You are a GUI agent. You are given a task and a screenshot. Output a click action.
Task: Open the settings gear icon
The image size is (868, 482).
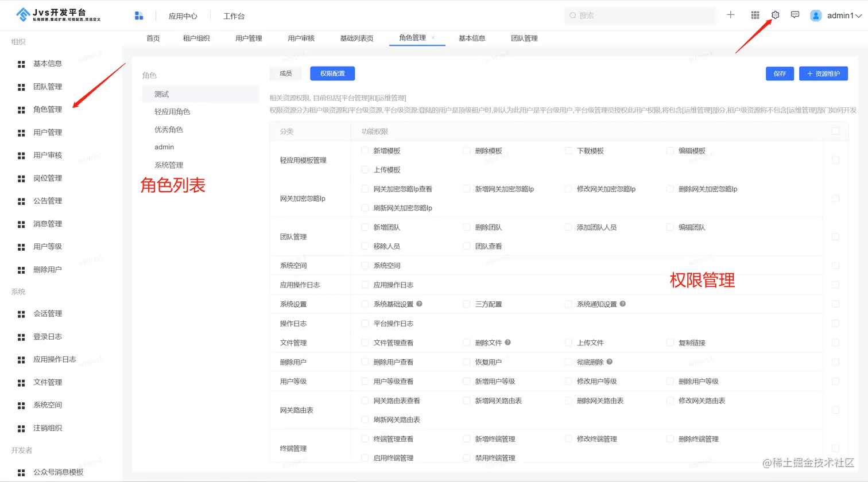(775, 15)
